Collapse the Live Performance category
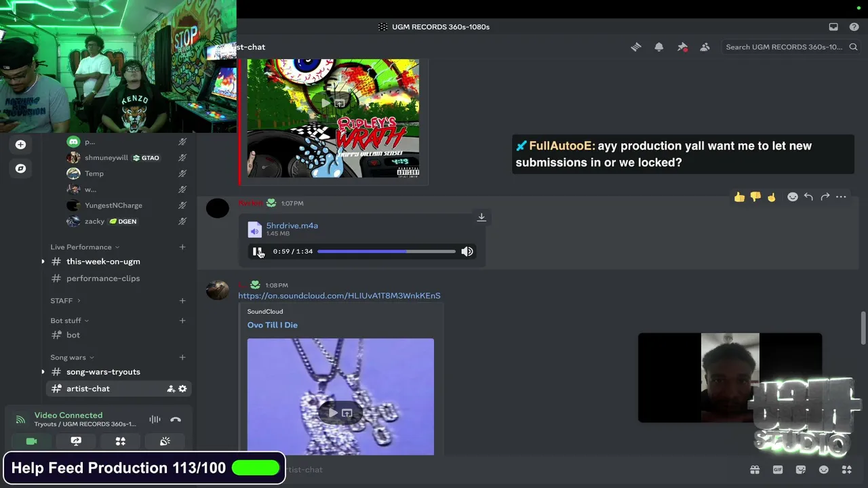The width and height of the screenshot is (868, 488). 85,247
